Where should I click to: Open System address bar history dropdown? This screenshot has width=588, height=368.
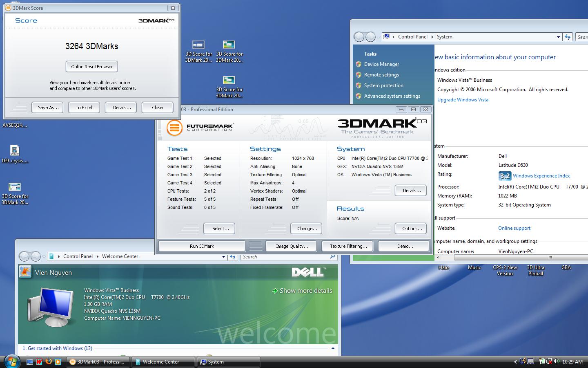point(558,37)
